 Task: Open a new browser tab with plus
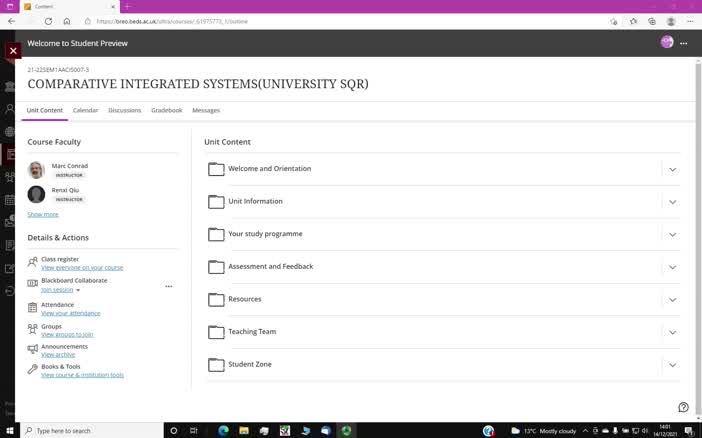127,6
